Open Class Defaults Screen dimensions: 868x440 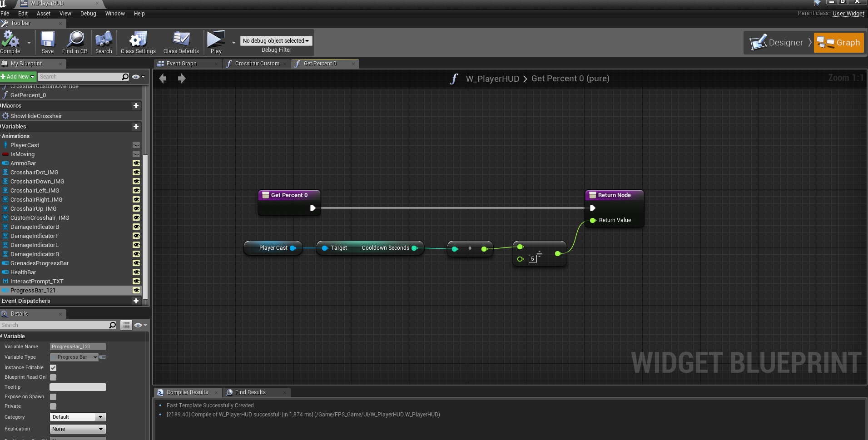point(181,40)
